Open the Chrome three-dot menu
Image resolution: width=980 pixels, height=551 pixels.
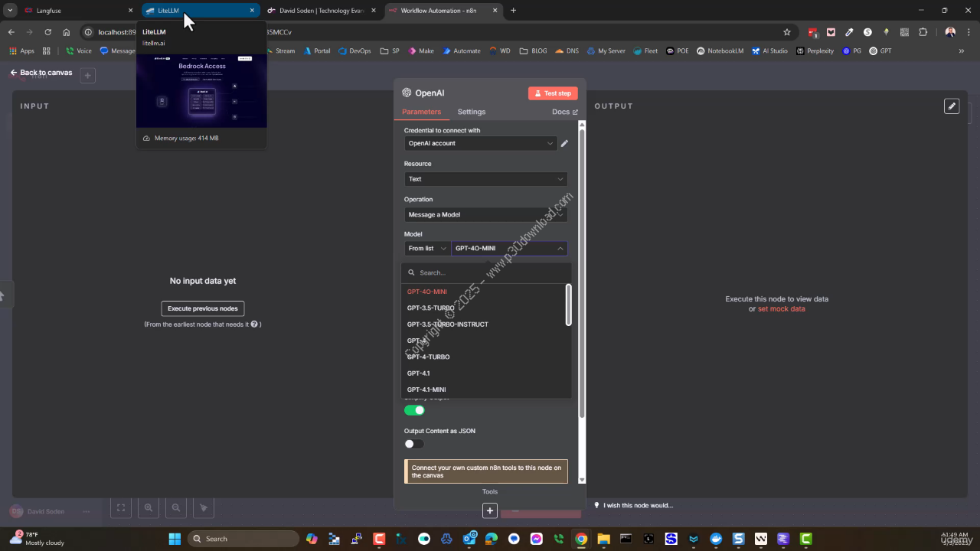click(x=969, y=32)
